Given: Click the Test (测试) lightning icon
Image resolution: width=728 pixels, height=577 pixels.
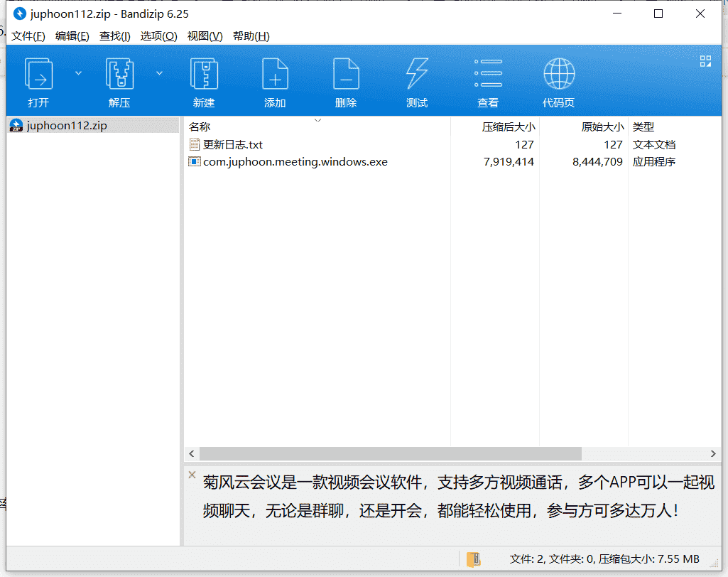Looking at the screenshot, I should 417,73.
